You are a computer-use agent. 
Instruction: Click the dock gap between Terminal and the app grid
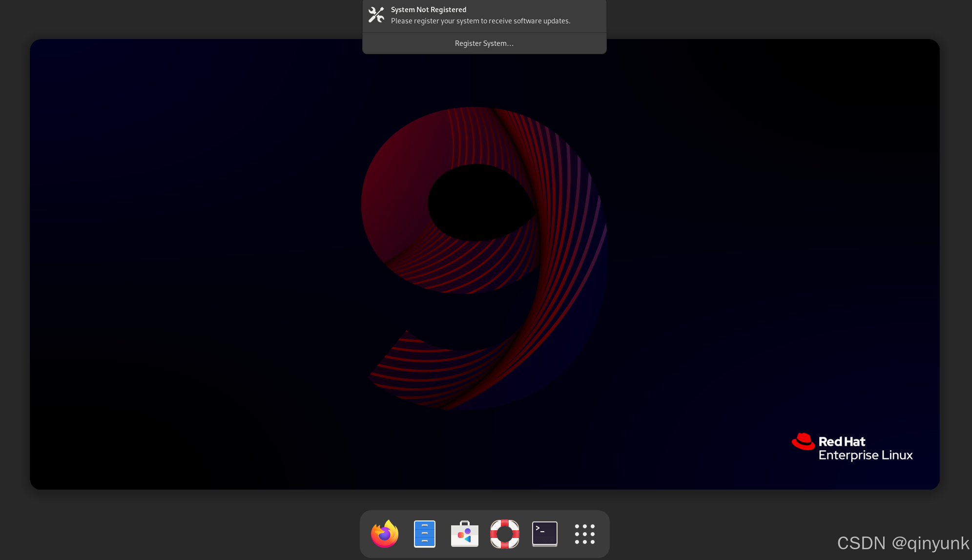[x=565, y=534]
